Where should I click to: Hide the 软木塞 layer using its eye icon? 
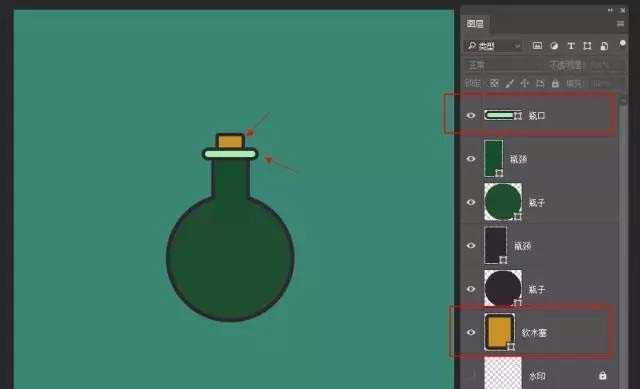coord(471,332)
